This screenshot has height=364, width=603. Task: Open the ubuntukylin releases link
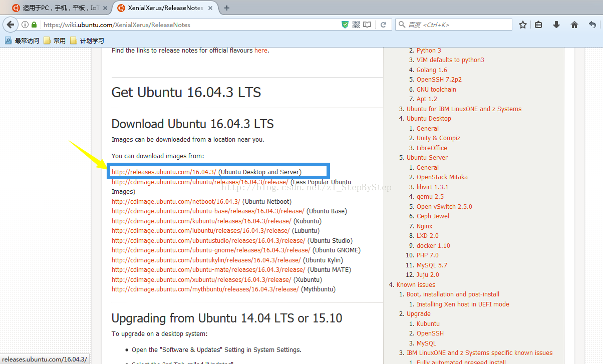pos(206,260)
